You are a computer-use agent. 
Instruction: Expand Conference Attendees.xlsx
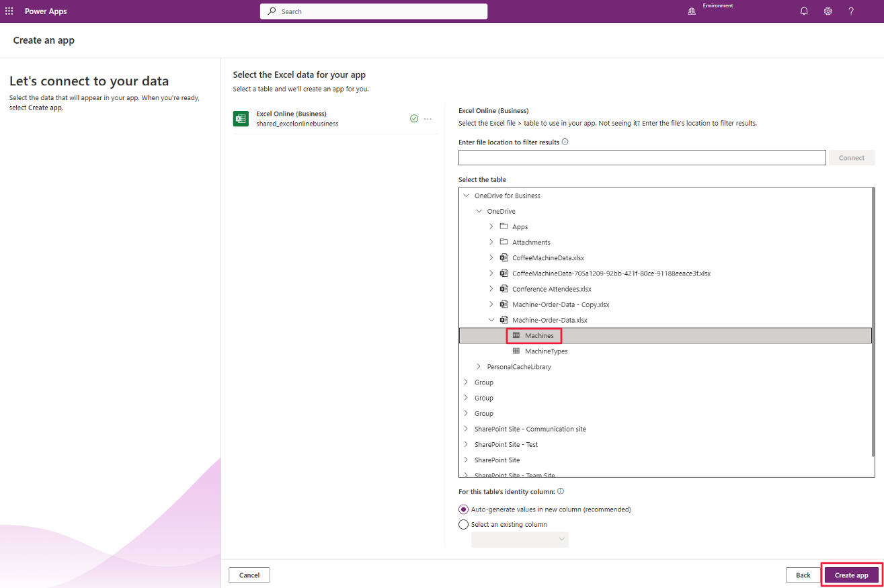[x=491, y=289]
